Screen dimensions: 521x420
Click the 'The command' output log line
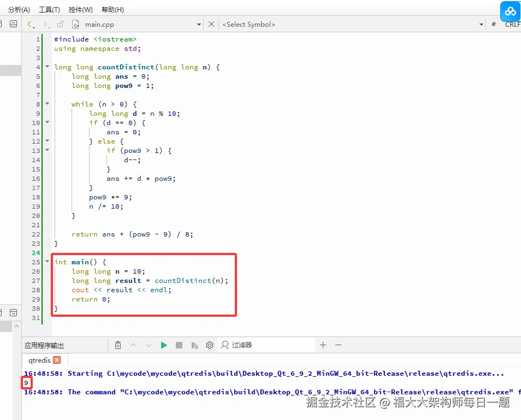273,392
